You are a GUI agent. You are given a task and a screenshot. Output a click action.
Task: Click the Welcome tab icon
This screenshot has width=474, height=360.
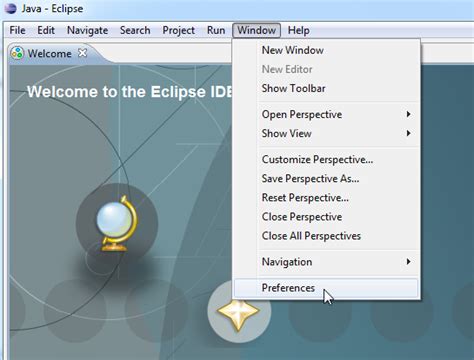tap(17, 53)
